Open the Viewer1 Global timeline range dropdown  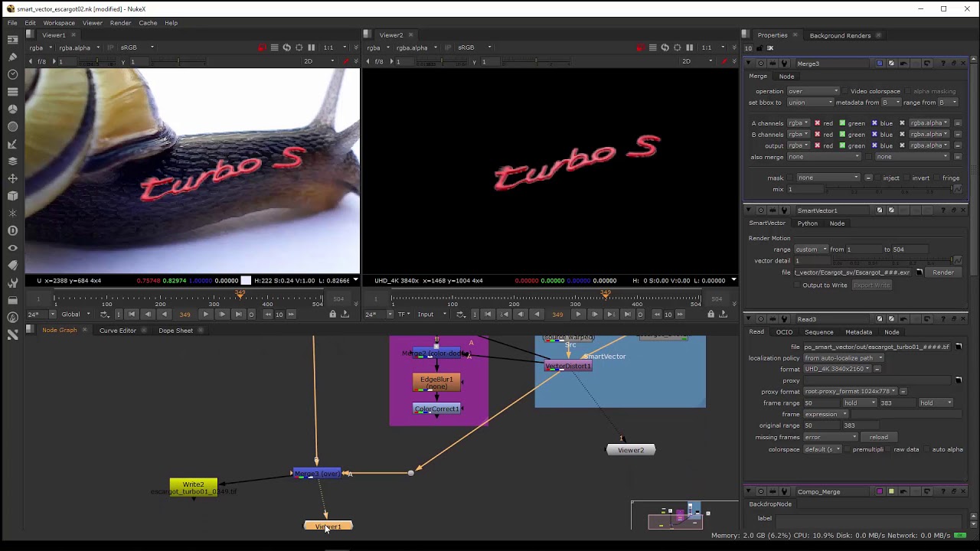pyautogui.click(x=75, y=315)
